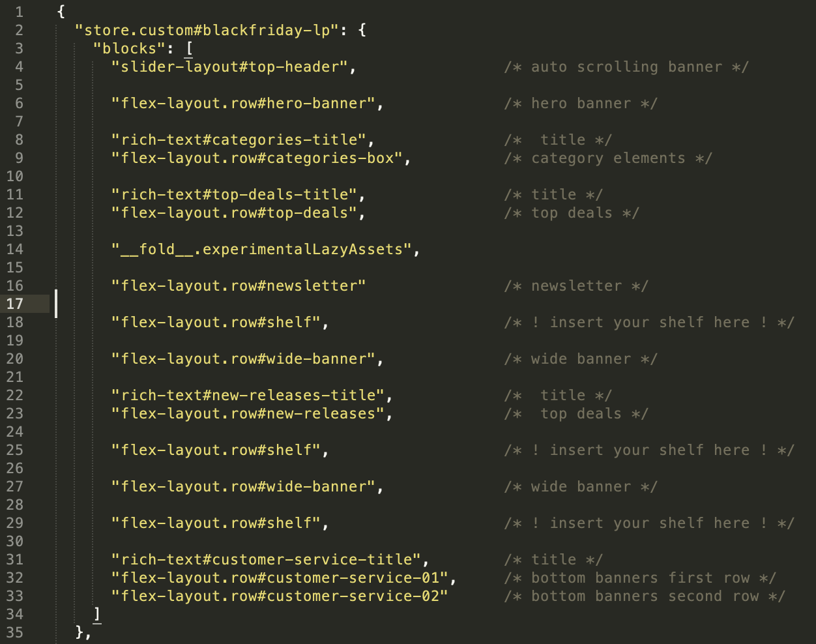Click "flex-layout.row#hero-banner" string
Viewport: 816px width, 644px height.
tap(243, 103)
